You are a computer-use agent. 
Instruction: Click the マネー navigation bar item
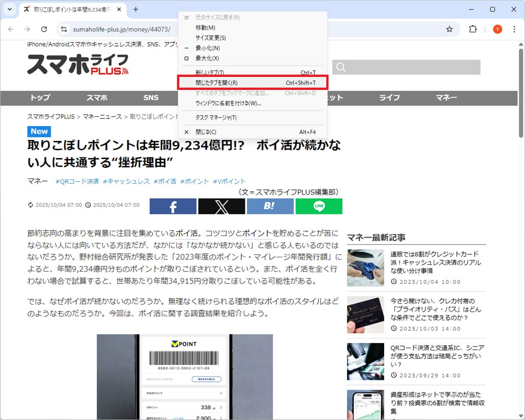click(x=446, y=98)
